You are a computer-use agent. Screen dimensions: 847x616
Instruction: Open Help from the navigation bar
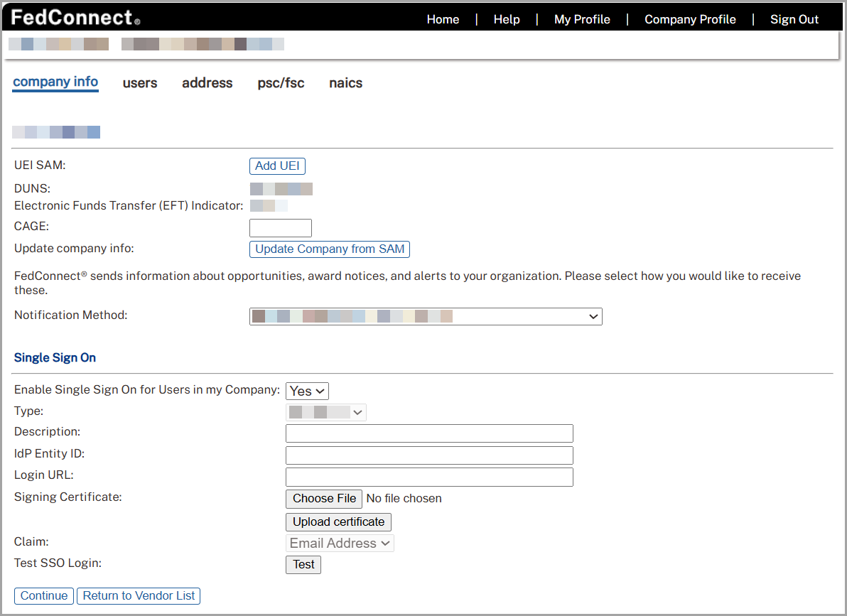pyautogui.click(x=507, y=19)
